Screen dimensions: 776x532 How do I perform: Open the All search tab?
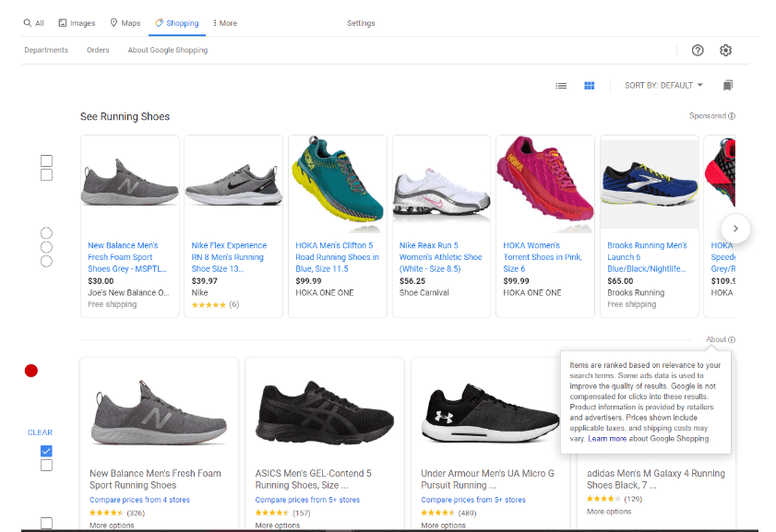click(33, 23)
